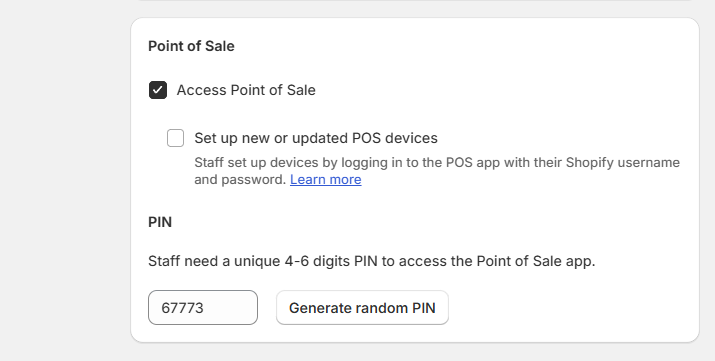Open the Learn more link
Screen dimensions: 715x361
pos(326,180)
